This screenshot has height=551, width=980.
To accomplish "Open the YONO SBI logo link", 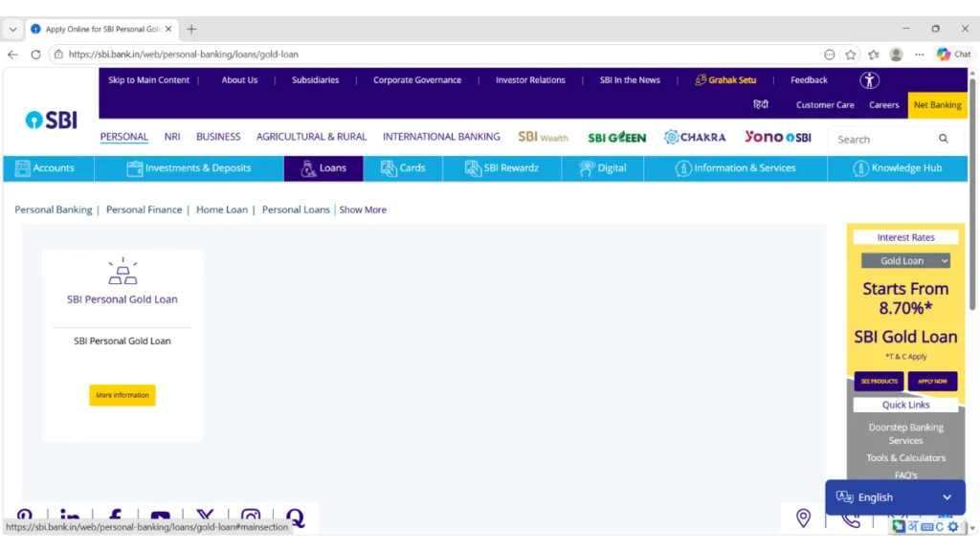I will [777, 137].
